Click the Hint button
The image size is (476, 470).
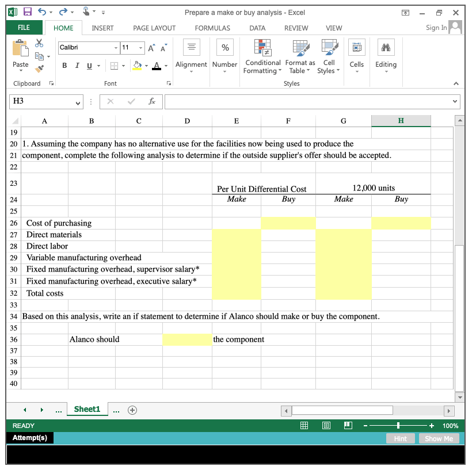pyautogui.click(x=400, y=438)
